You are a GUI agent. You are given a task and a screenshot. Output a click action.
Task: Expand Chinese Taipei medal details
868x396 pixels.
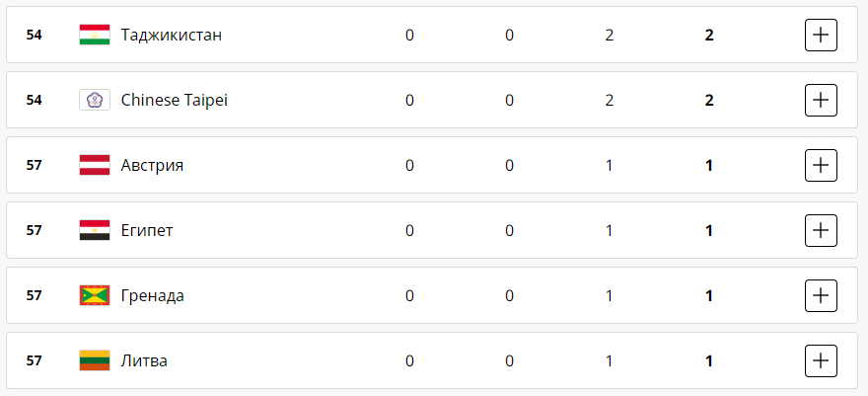(821, 100)
